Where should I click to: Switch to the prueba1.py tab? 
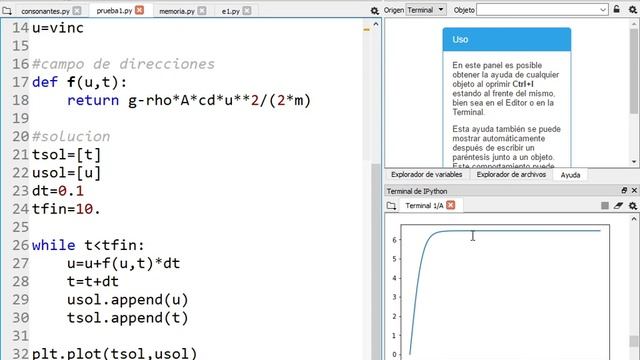point(114,11)
